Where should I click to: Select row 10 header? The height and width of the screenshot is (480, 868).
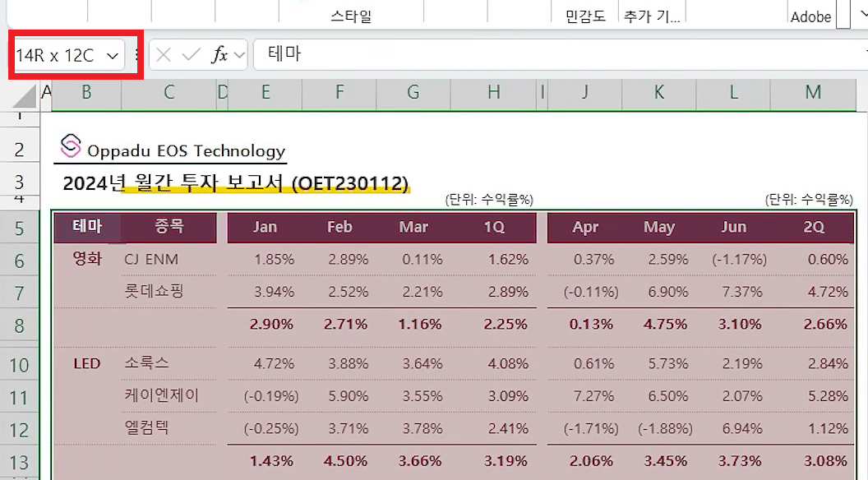tap(20, 365)
